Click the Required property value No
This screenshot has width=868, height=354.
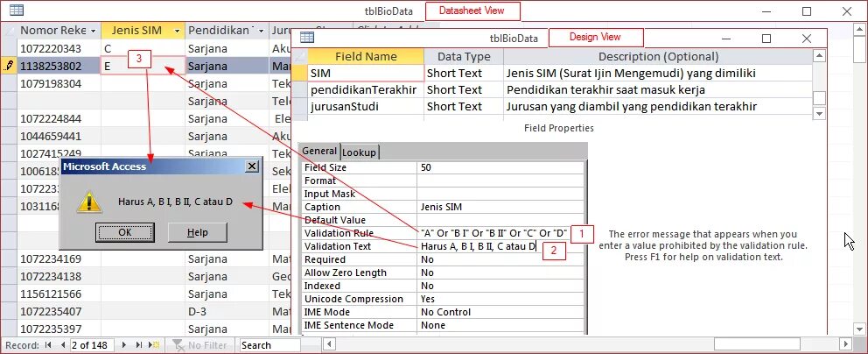[500, 260]
